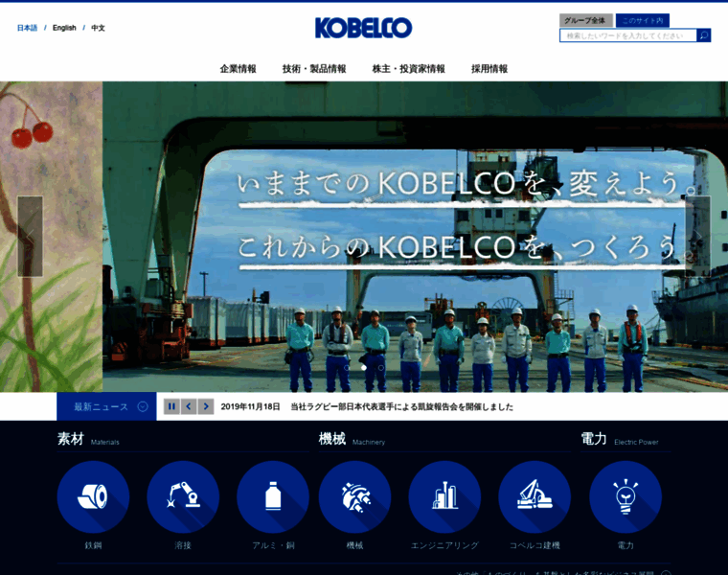Pause the news ticker
Image resolution: width=728 pixels, height=575 pixels.
coord(171,406)
